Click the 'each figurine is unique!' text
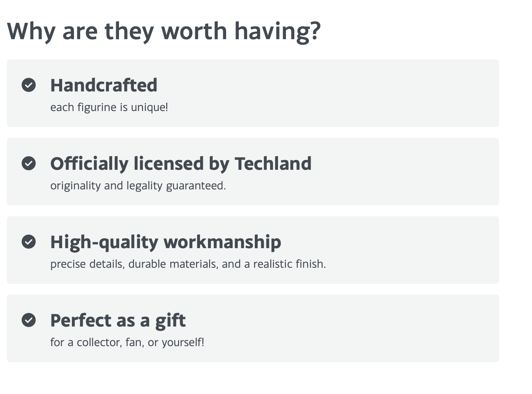532x394 pixels. tap(109, 107)
